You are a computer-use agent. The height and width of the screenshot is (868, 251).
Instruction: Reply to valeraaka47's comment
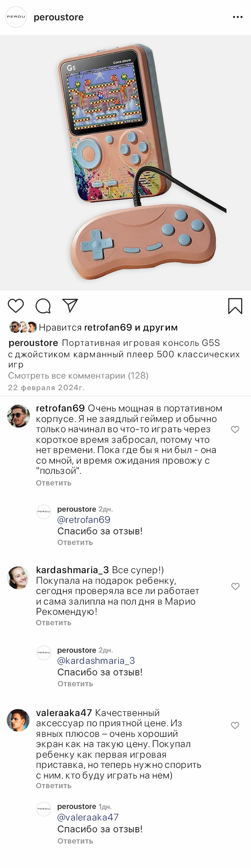click(54, 786)
